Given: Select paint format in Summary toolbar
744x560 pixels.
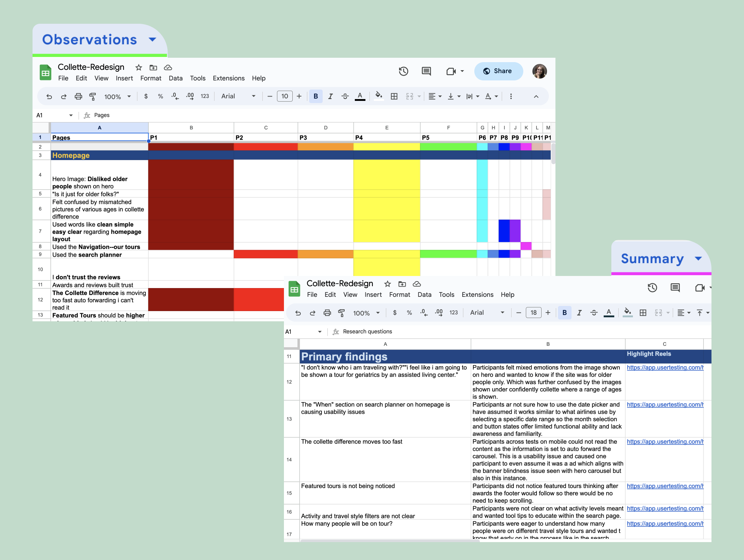Looking at the screenshot, I should [342, 313].
